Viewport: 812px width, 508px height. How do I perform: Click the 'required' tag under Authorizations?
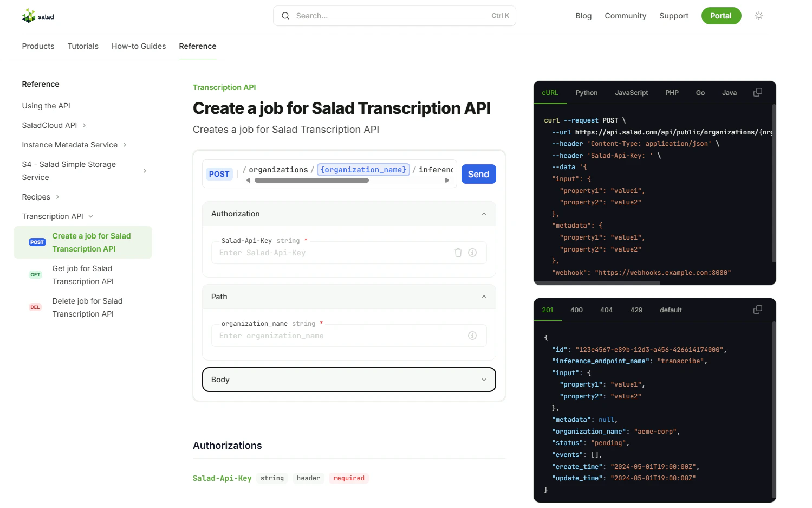[349, 478]
